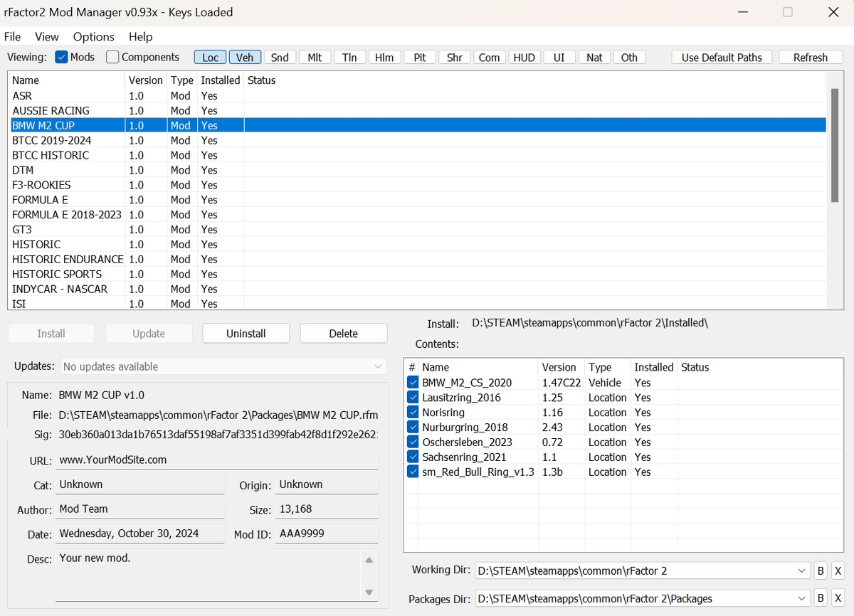Enable the Components viewing checkbox
The image size is (854, 616).
112,57
